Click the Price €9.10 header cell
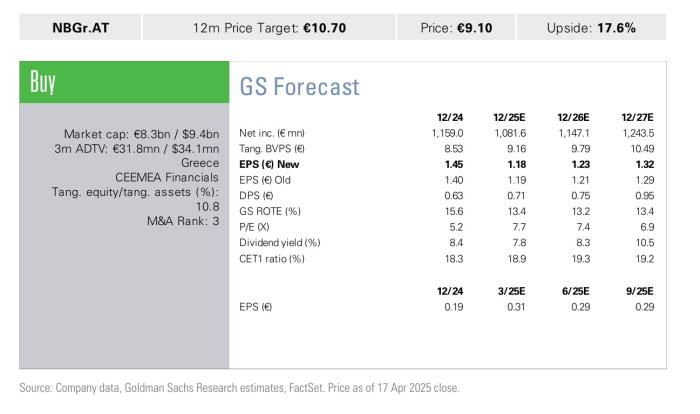The width and height of the screenshot is (700, 414). (456, 27)
